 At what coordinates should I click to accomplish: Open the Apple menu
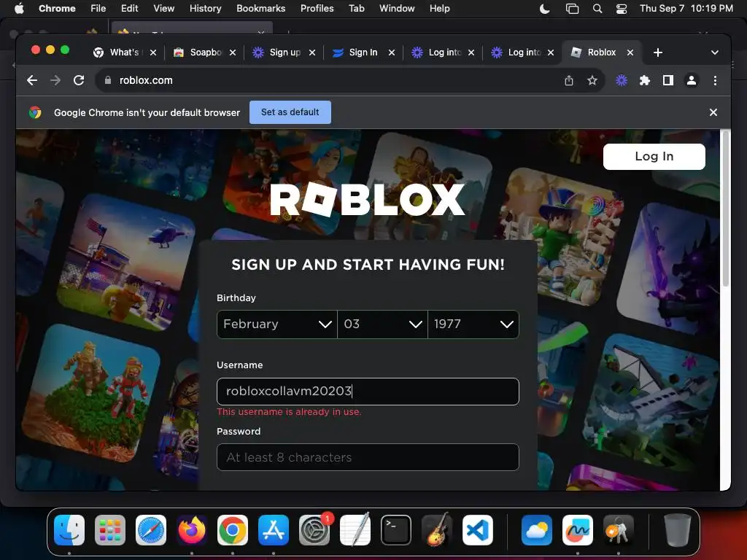click(x=19, y=8)
